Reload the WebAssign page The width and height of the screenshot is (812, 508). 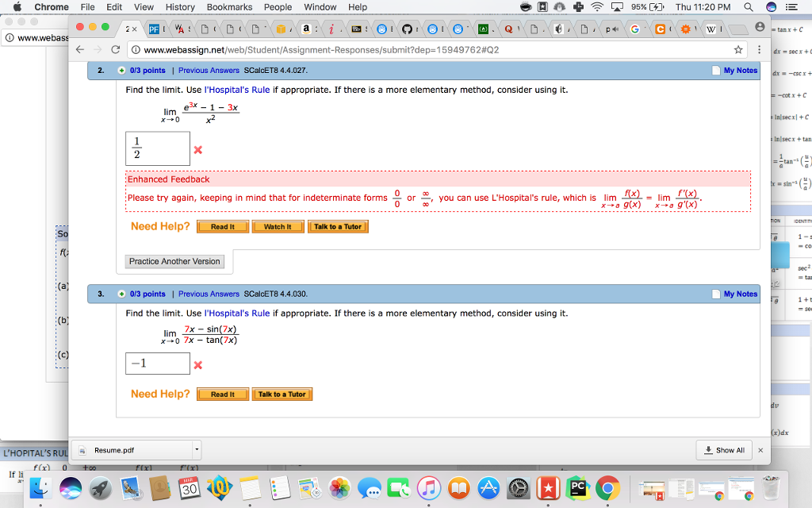pos(116,50)
